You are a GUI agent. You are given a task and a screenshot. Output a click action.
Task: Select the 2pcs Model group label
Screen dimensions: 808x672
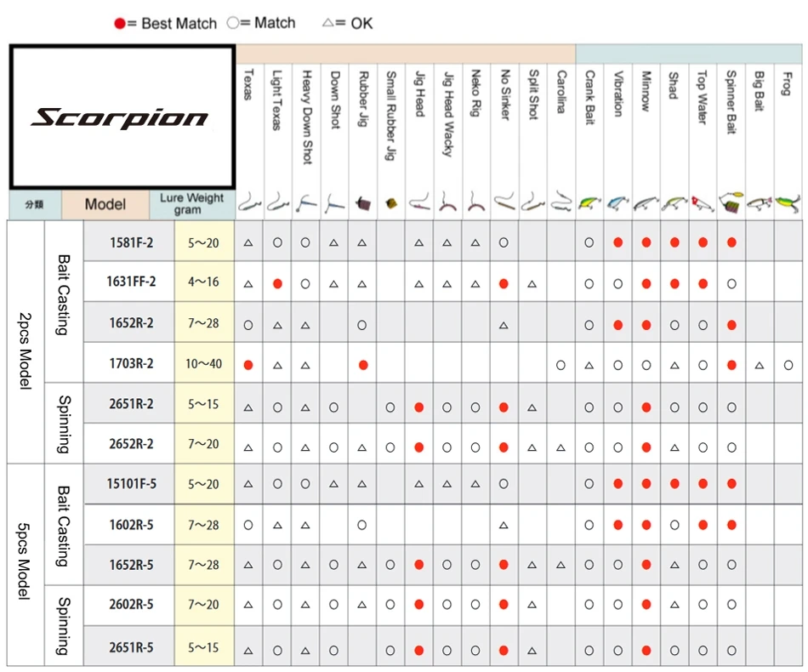pos(25,351)
